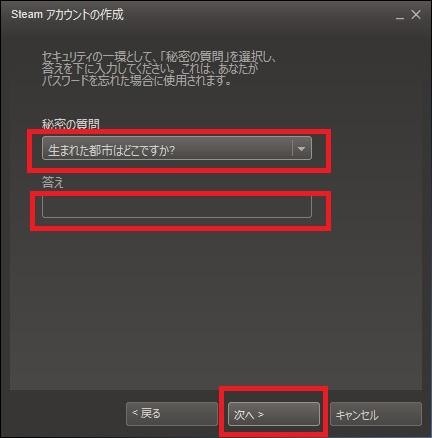Expand the secret question dropdown arrow

click(x=302, y=149)
